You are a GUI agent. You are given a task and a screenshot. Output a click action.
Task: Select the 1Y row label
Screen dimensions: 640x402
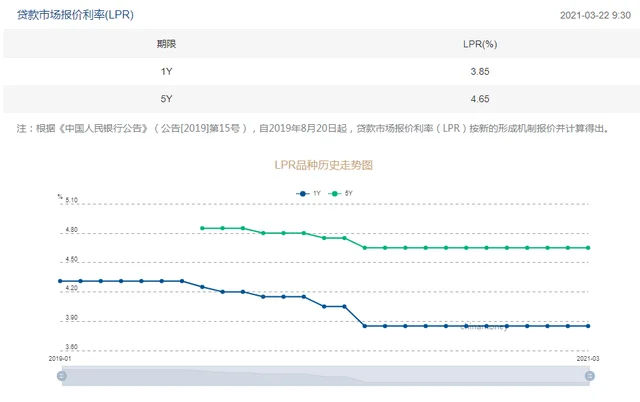click(x=166, y=71)
